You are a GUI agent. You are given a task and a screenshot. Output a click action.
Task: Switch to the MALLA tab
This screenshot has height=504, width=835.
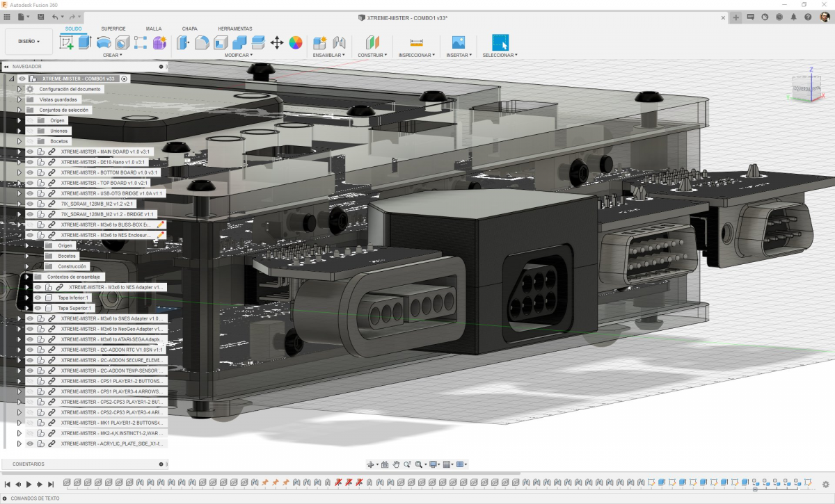tap(154, 29)
